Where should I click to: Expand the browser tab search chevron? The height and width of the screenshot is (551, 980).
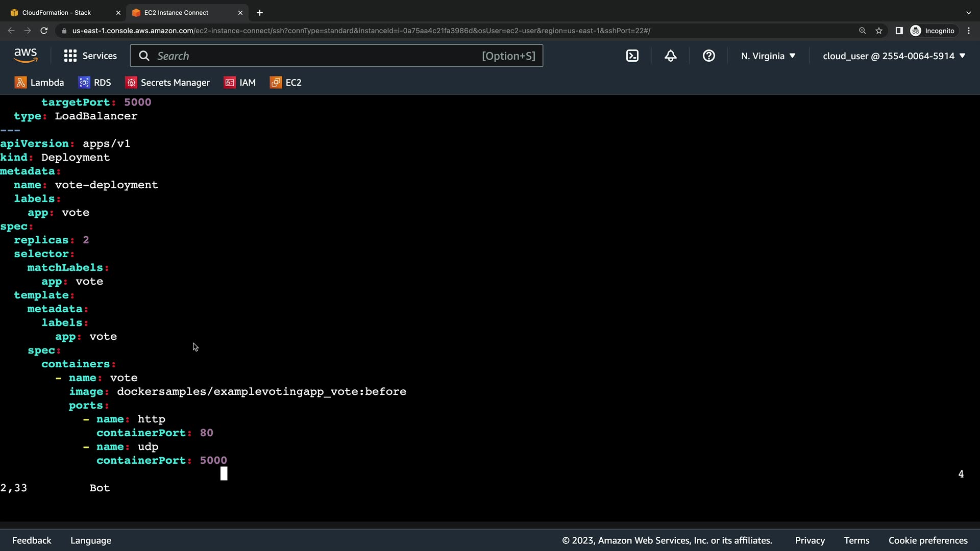point(968,13)
